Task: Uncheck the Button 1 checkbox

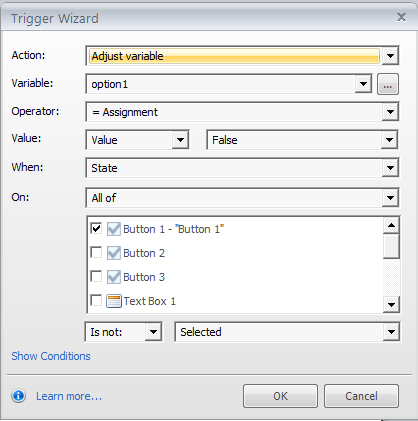Action: [x=96, y=228]
